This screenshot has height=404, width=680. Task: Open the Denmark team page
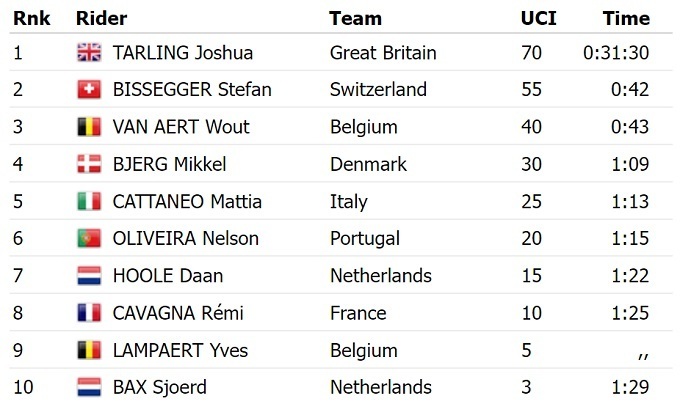368,164
